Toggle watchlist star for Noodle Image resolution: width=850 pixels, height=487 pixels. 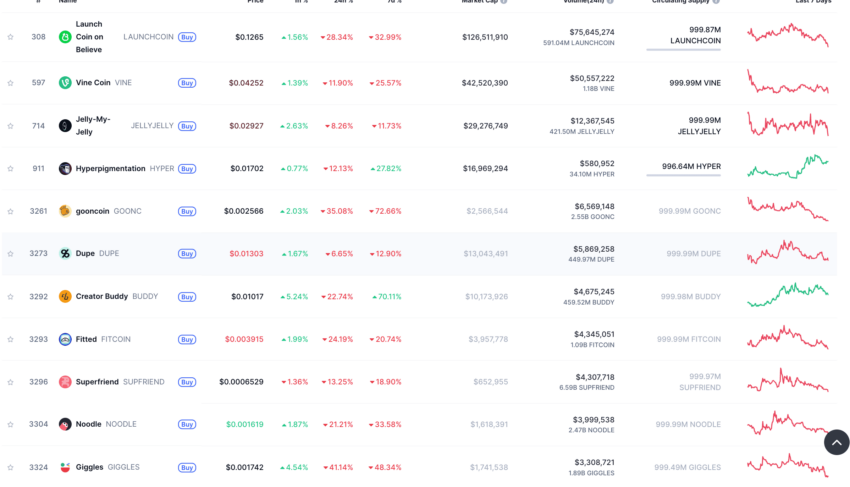[10, 425]
